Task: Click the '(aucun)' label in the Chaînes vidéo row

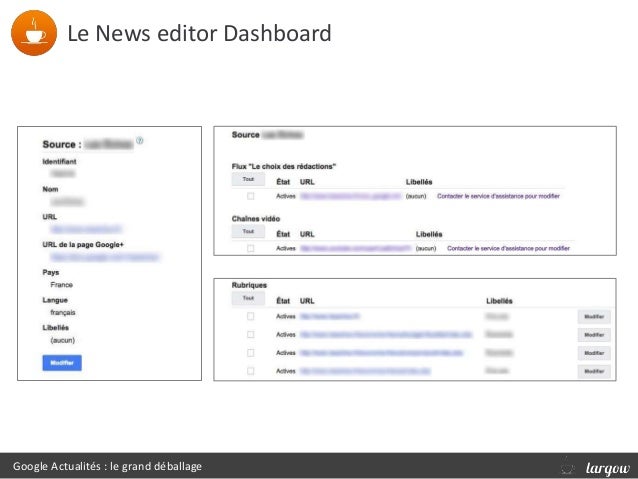Action: coord(426,248)
